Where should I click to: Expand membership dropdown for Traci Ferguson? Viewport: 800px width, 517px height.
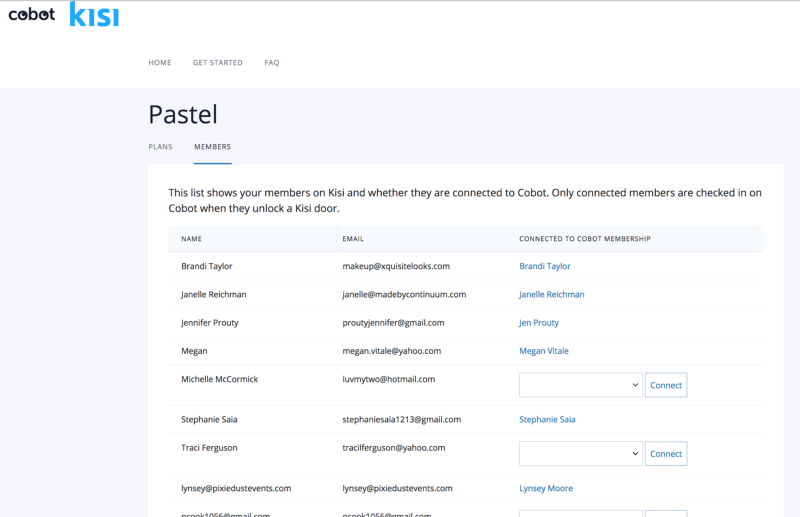[x=581, y=454]
